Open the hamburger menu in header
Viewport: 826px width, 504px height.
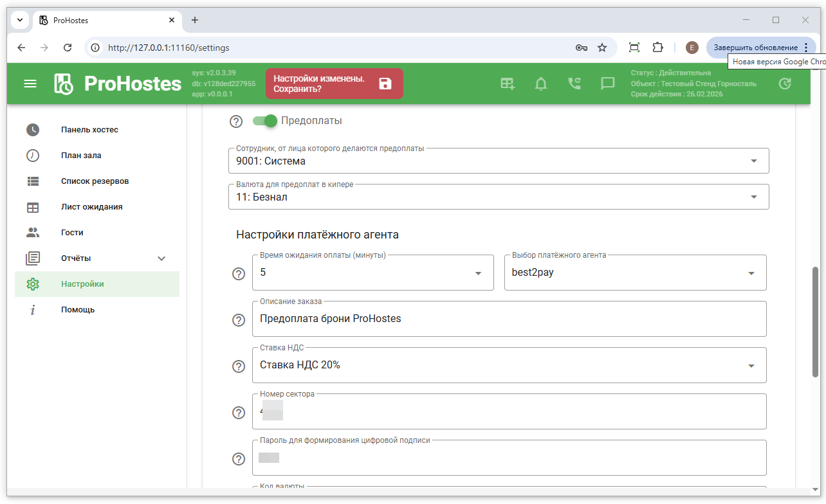pos(30,84)
